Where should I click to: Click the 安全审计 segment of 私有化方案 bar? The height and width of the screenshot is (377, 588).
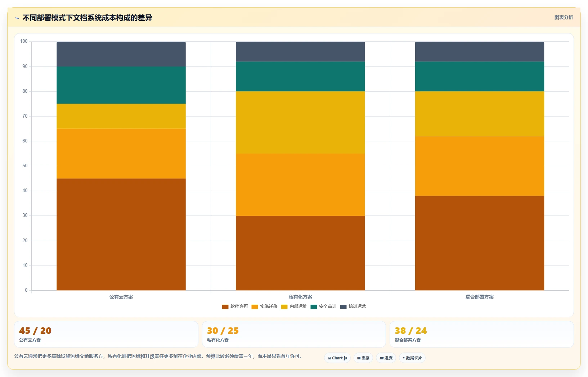(x=300, y=77)
